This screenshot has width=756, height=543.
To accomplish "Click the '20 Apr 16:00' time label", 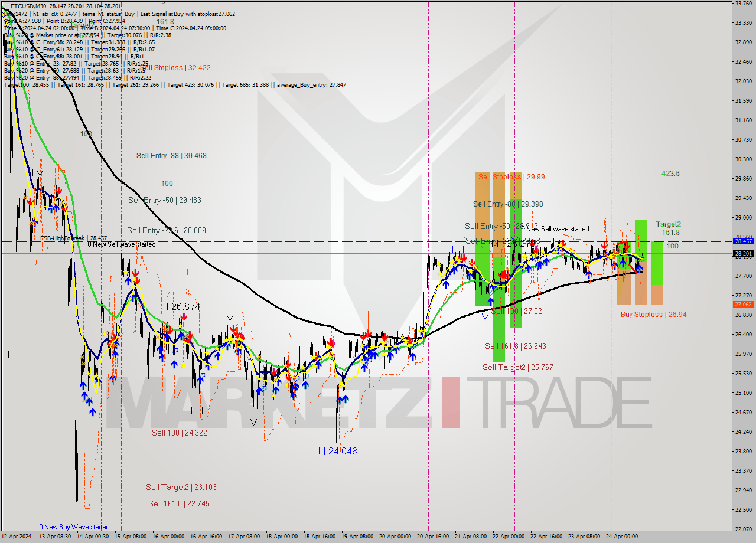I will 433,537.
